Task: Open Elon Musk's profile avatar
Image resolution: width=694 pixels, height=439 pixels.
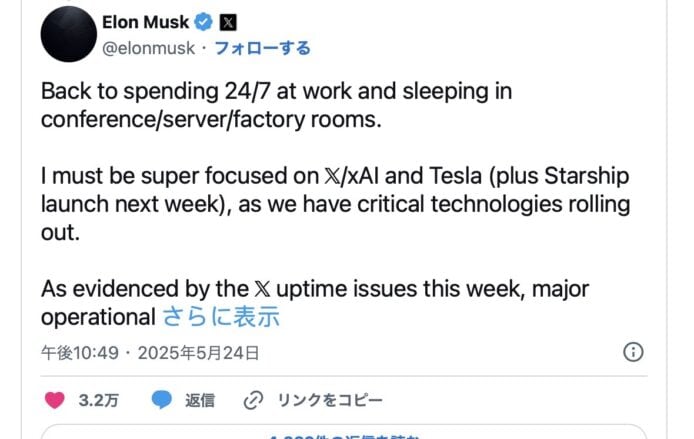Action: (x=69, y=33)
